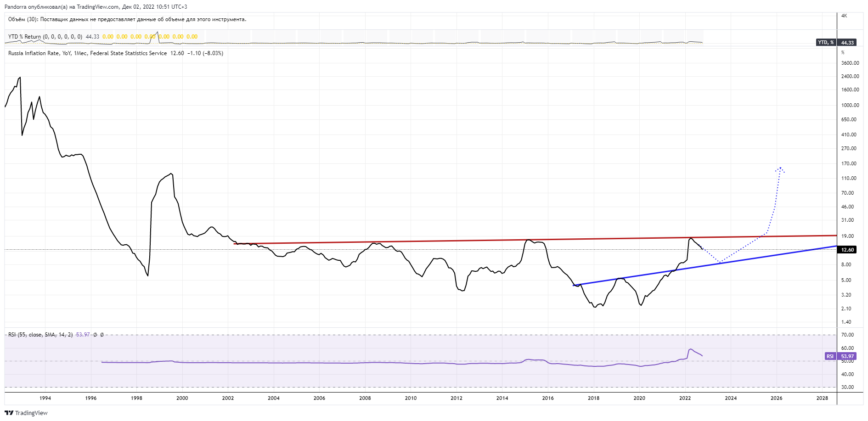The image size is (868, 421).
Task: Click the 44.33 value in the YTD legend
Action: [92, 37]
